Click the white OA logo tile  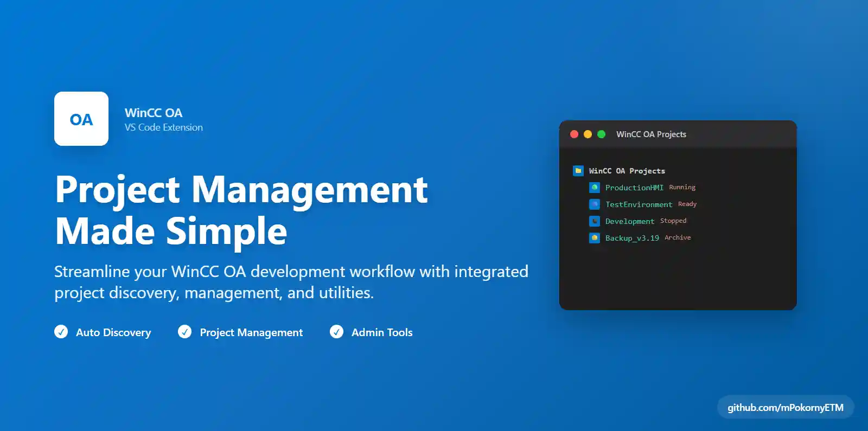[x=81, y=119]
